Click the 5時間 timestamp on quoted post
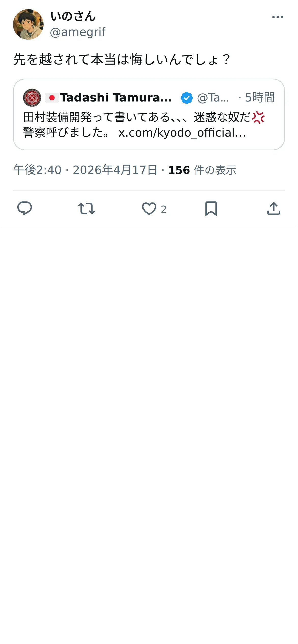Screen dimensions: 298x644 click(x=260, y=98)
